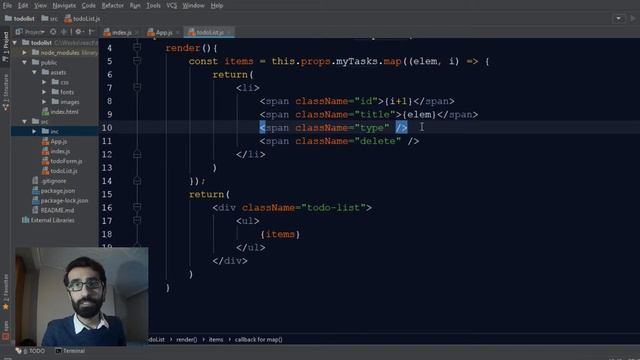Select App.js in project tree
This screenshot has width=640, height=360.
(x=55, y=141)
